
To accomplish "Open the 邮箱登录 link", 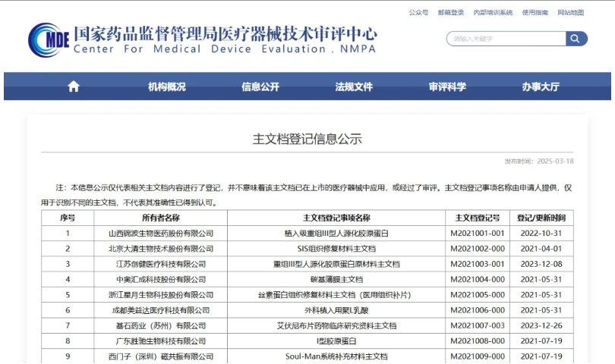I will (451, 12).
